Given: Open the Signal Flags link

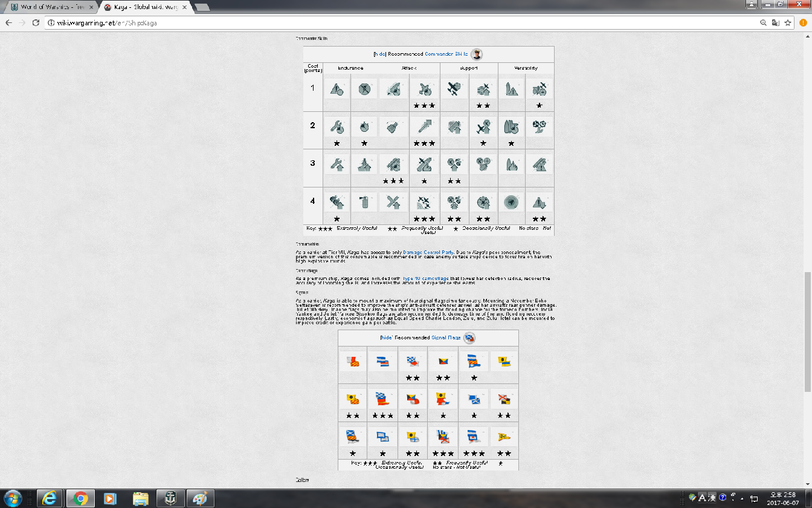Looking at the screenshot, I should (x=446, y=337).
